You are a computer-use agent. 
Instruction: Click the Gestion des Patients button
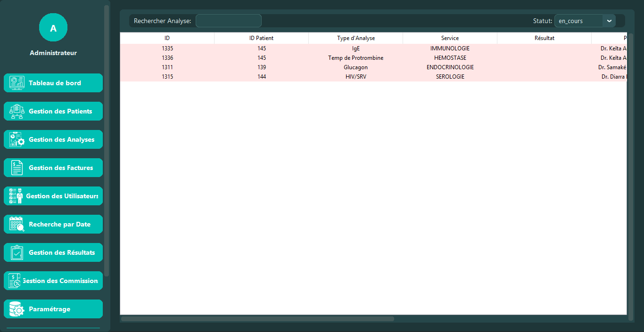(53, 111)
